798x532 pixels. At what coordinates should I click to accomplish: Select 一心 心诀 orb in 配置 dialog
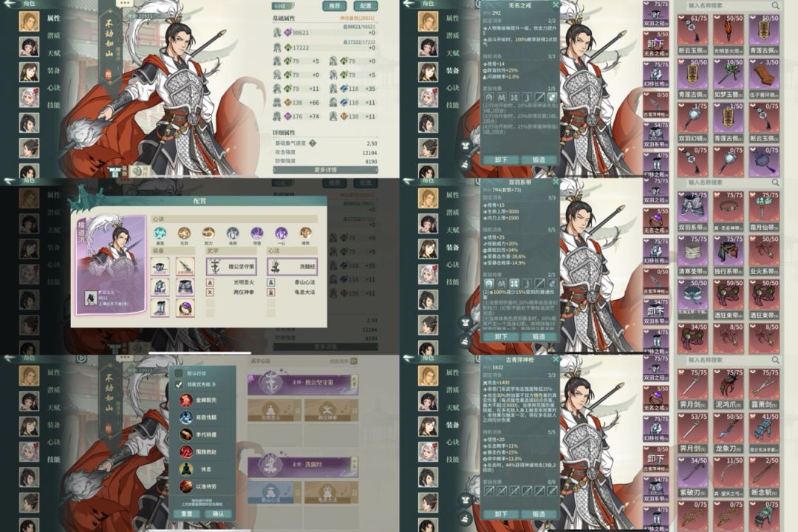coord(281,233)
